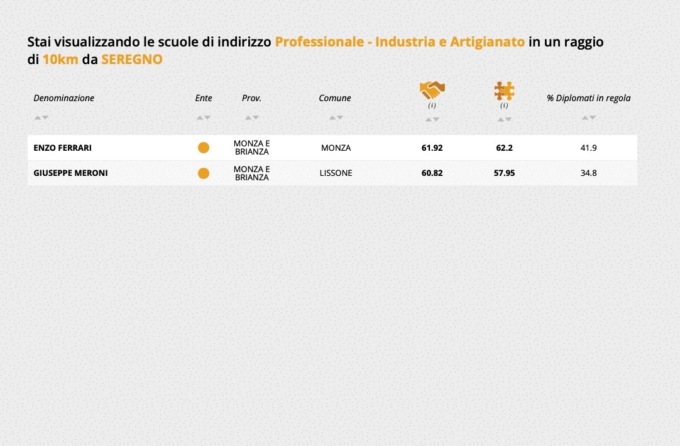Click orange Ente dot for Enzo Ferrari
This screenshot has width=680, height=446.
203,148
